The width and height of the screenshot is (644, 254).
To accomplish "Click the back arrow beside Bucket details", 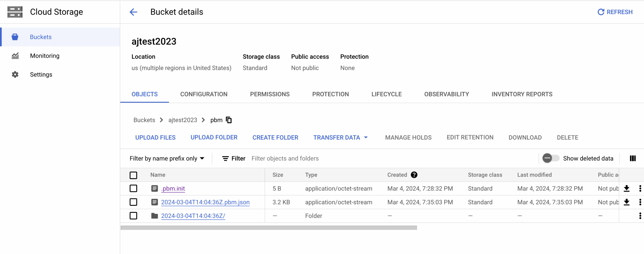I will [x=134, y=12].
